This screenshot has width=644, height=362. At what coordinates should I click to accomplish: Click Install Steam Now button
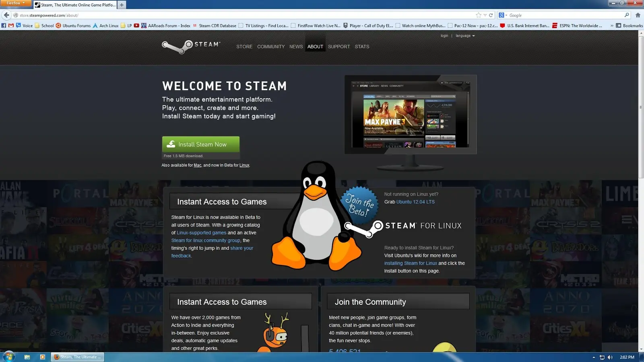(x=201, y=144)
